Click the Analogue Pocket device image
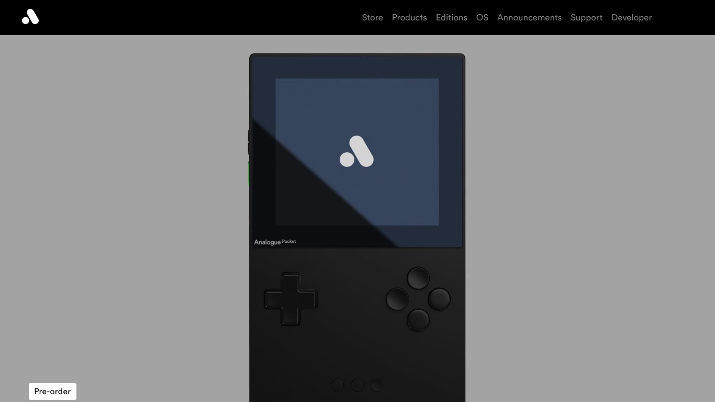The height and width of the screenshot is (402, 715). [x=357, y=227]
